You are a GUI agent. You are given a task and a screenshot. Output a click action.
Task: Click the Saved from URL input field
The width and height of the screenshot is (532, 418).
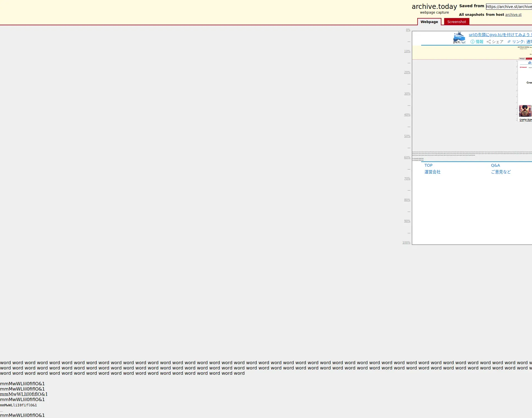[509, 7]
